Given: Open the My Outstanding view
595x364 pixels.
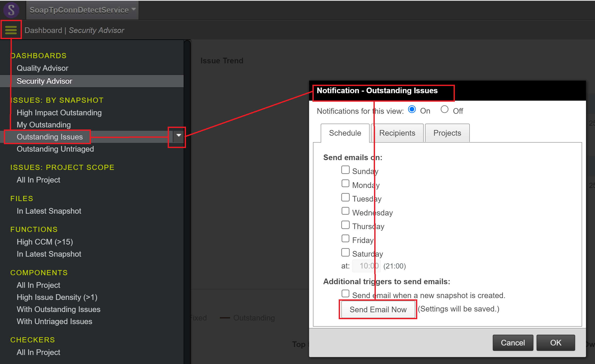Looking at the screenshot, I should 44,125.
